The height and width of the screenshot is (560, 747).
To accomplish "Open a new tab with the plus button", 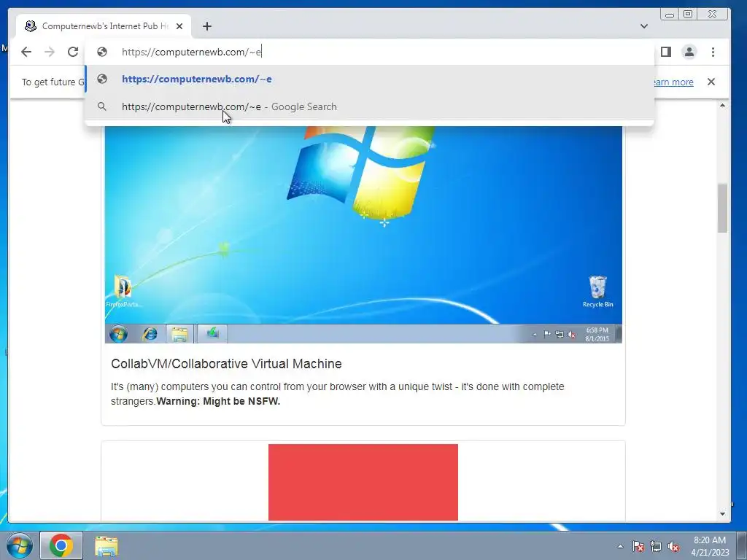I will (x=206, y=26).
